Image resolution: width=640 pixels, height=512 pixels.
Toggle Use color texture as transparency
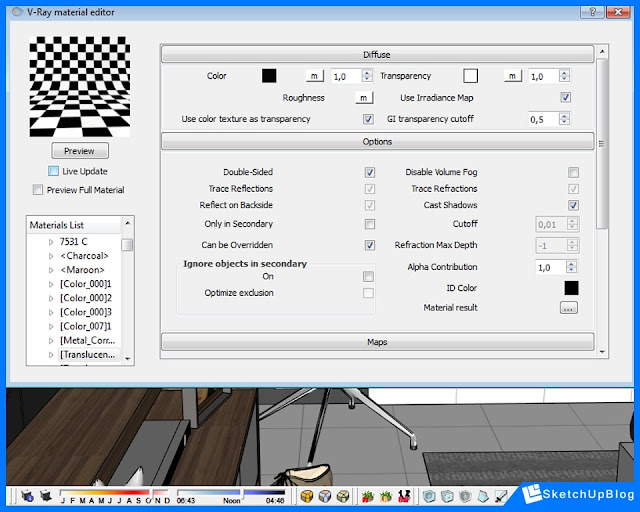pos(368,119)
